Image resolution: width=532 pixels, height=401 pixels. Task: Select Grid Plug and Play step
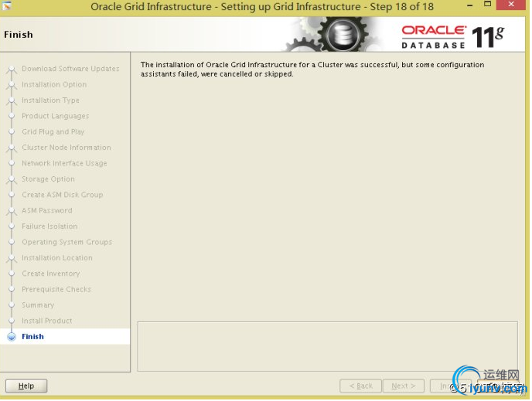click(x=53, y=131)
